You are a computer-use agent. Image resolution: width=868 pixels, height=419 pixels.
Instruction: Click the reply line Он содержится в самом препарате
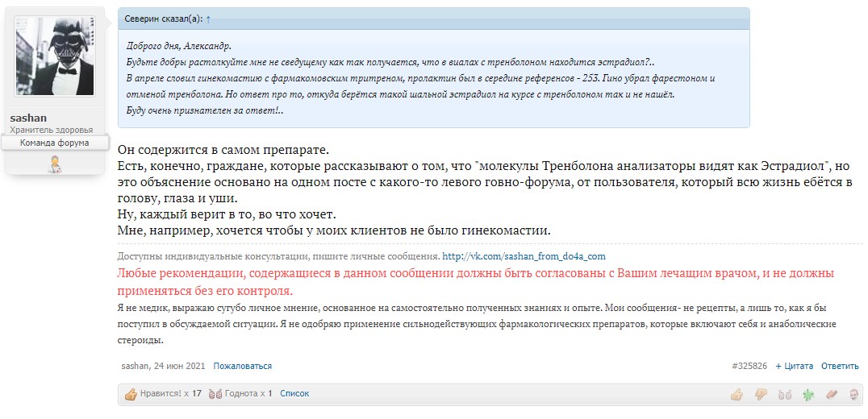click(223, 150)
